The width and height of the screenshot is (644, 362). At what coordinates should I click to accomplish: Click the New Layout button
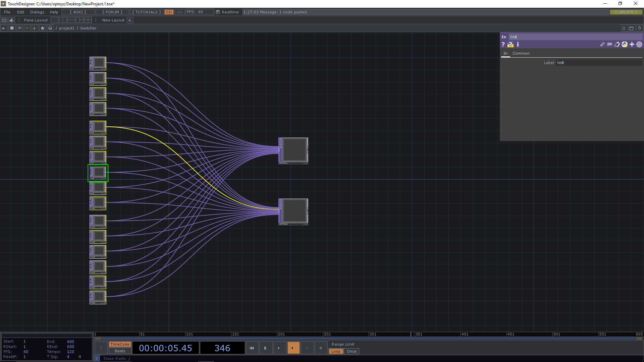pos(113,20)
